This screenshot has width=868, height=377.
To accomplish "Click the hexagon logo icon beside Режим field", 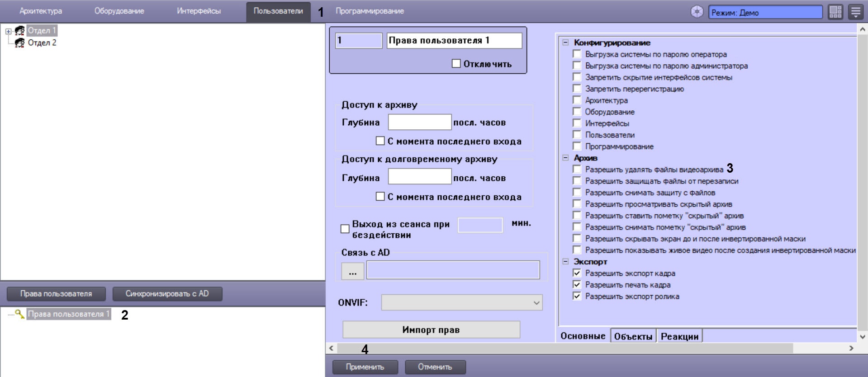I will (x=697, y=12).
